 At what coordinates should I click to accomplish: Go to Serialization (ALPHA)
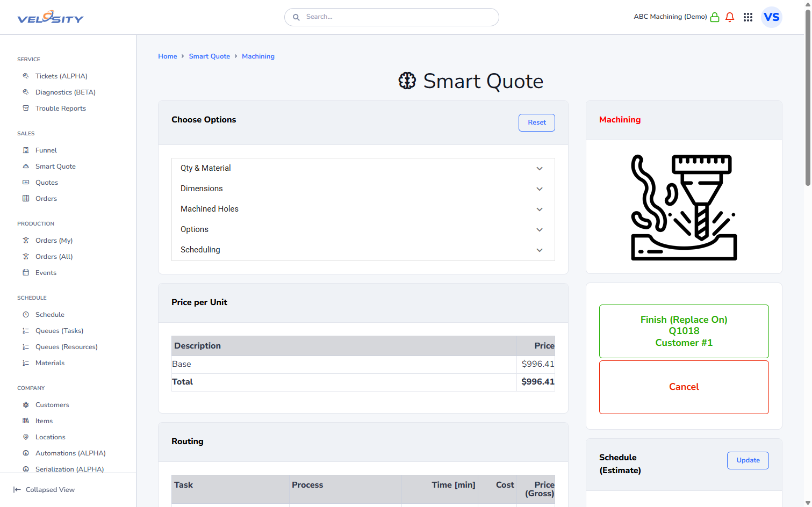pos(70,469)
